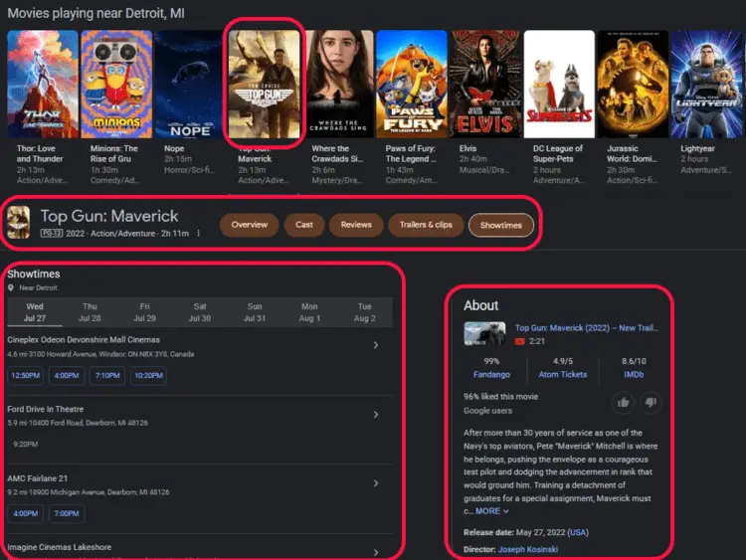746x560 pixels.
Task: Choose the Nope movie poster
Action: point(190,85)
